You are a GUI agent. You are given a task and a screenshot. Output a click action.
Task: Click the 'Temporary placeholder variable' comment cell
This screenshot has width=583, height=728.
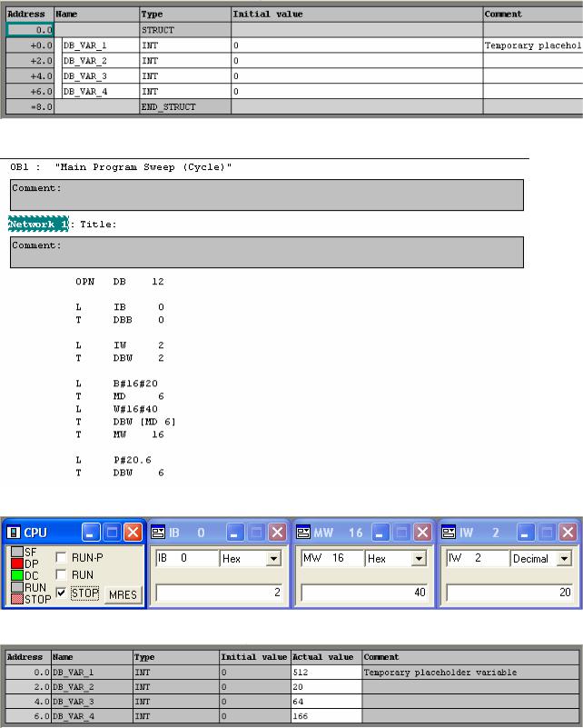coord(470,672)
